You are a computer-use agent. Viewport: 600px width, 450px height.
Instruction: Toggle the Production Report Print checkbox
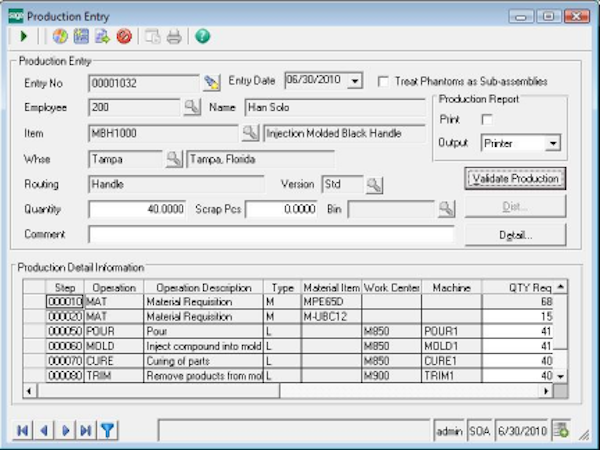click(487, 119)
